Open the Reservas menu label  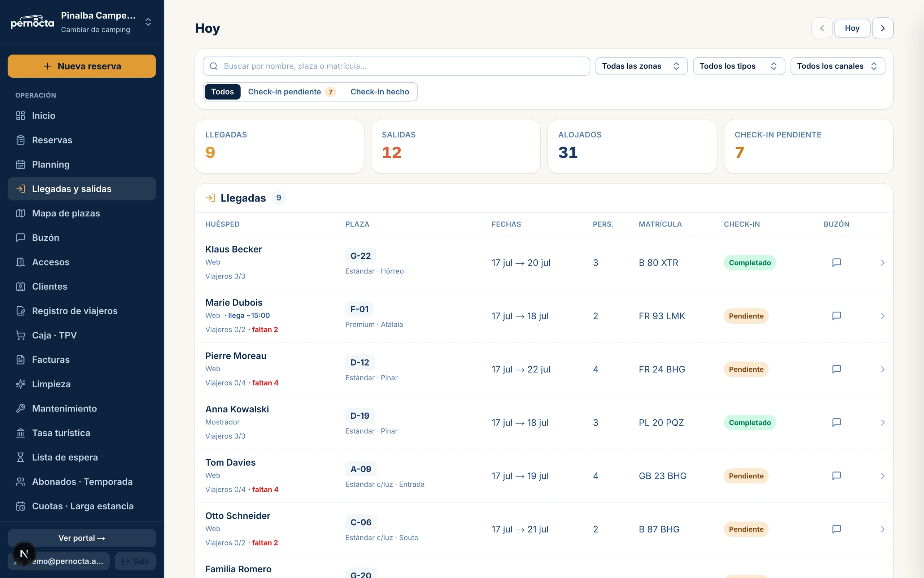point(52,140)
